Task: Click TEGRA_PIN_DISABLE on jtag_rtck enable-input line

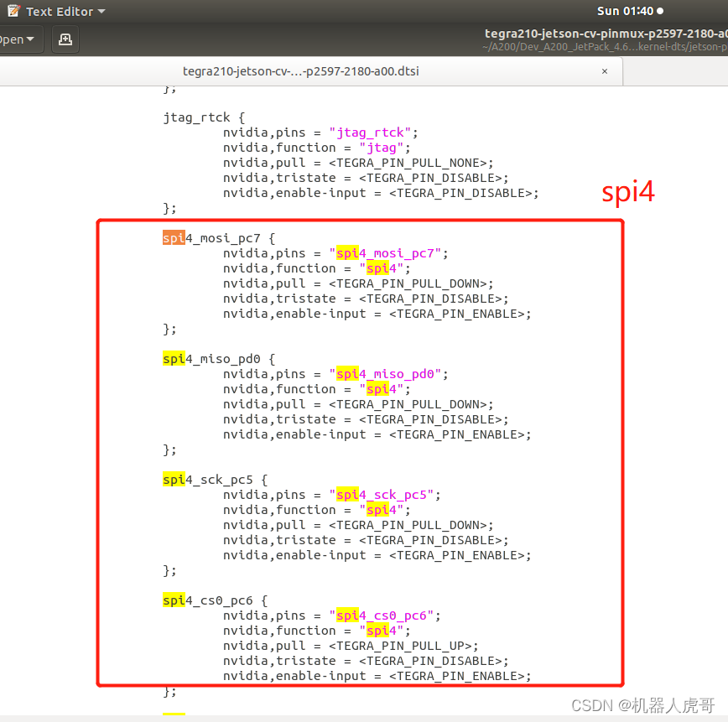Action: tap(460, 193)
